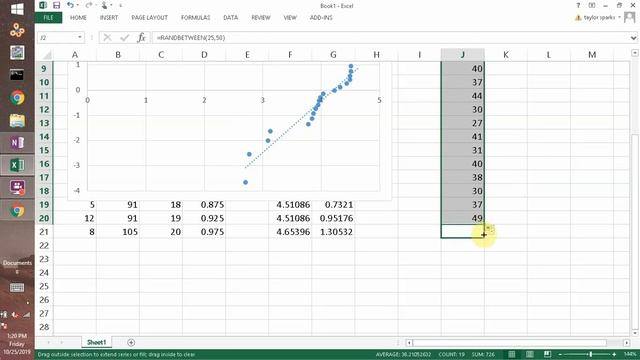
Task: Open the PAGE LAYOUT ribbon tab
Action: [x=149, y=18]
